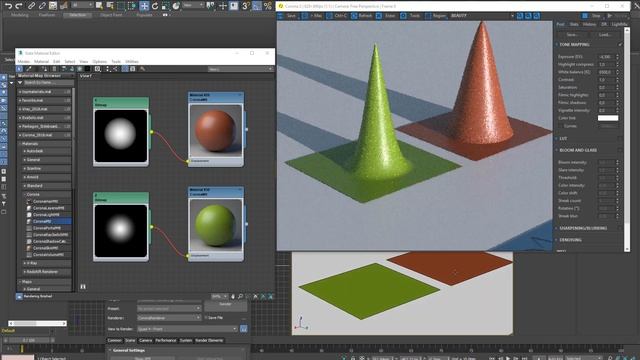The image size is (640, 360).
Task: Toggle the Percent Snap icon
Action: point(267,6)
